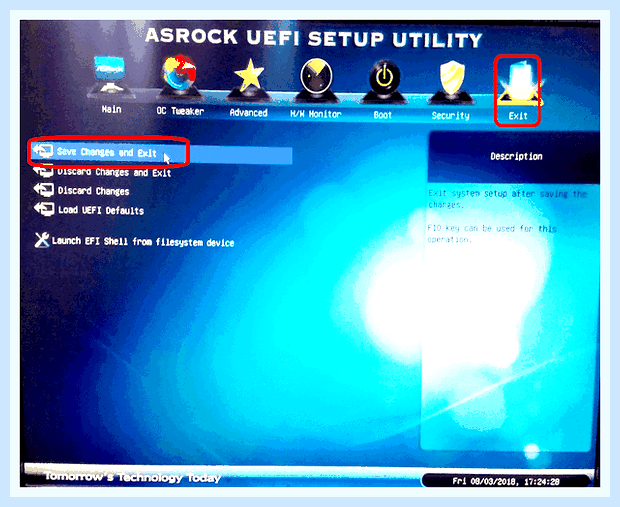Open the Security shield icon
This screenshot has width=620, height=507.
coord(451,81)
